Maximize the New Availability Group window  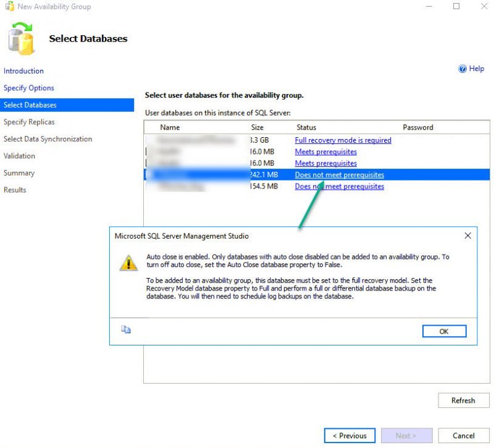[x=456, y=7]
